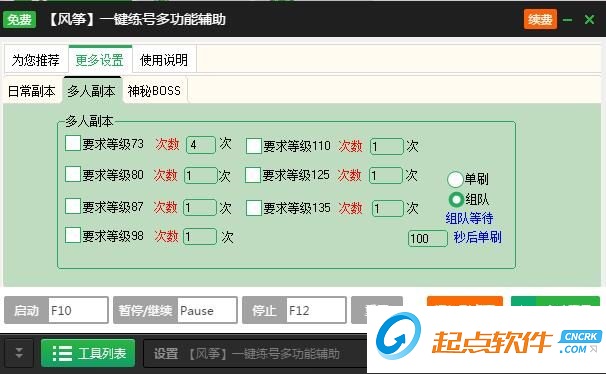
Task: Click the red 次数 label beside 等级73
Action: click(167, 144)
